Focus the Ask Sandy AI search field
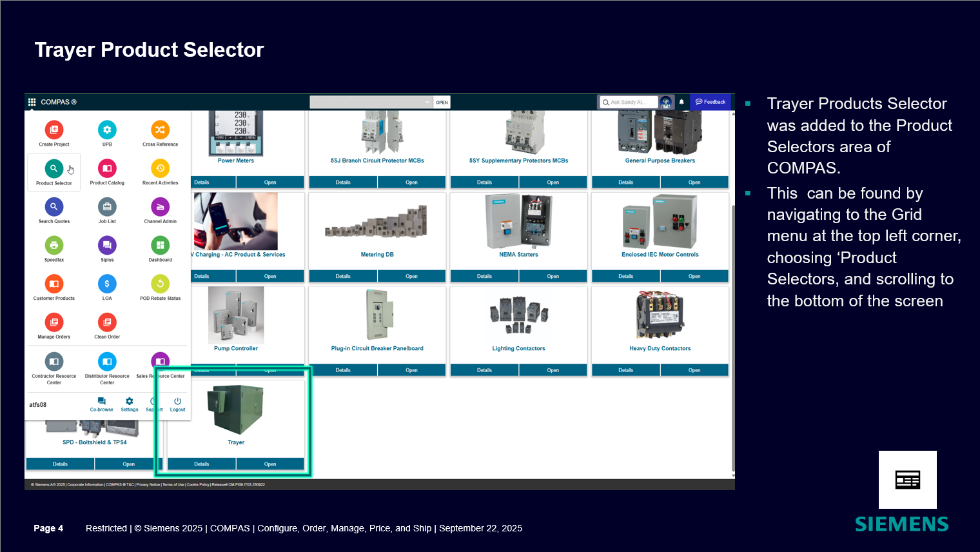 point(629,102)
